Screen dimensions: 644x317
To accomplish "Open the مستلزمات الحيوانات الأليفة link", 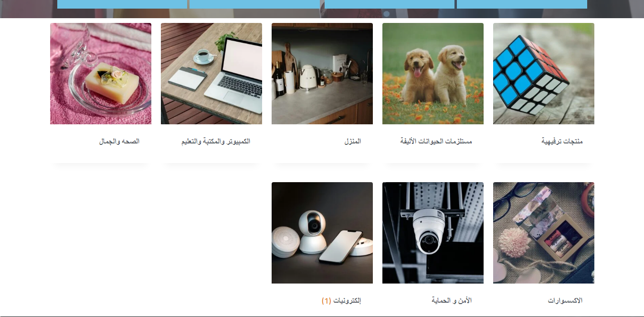I will (436, 142).
